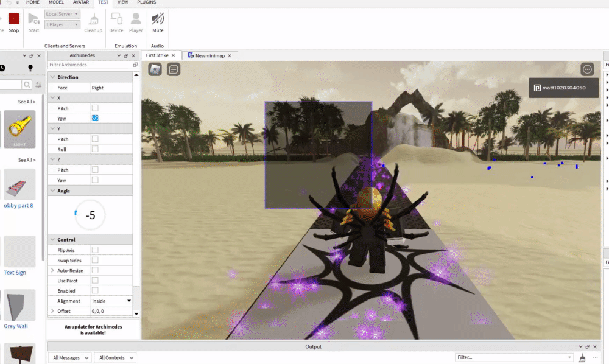Open the chat icon in viewport

coord(174,69)
